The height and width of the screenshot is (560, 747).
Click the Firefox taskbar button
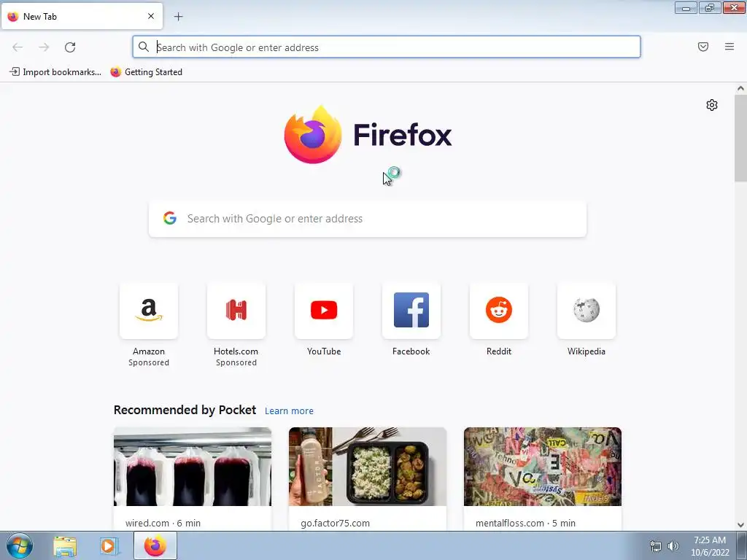155,546
